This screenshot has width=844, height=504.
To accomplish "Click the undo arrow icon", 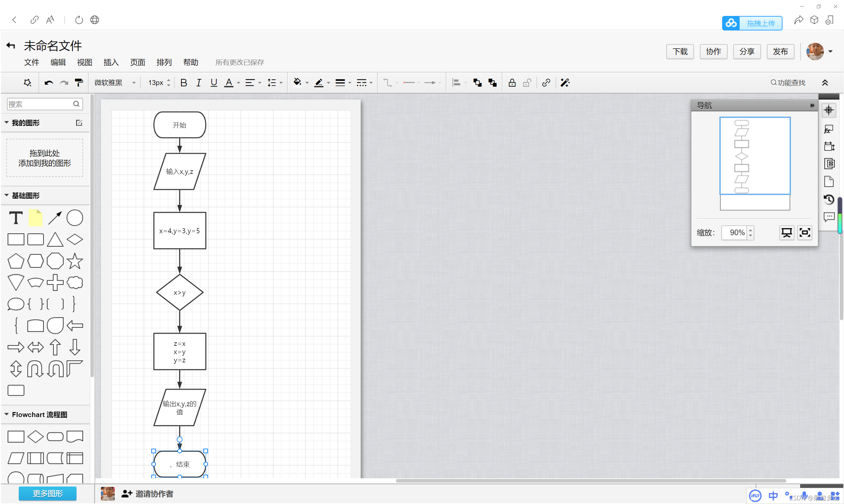I will (x=48, y=83).
